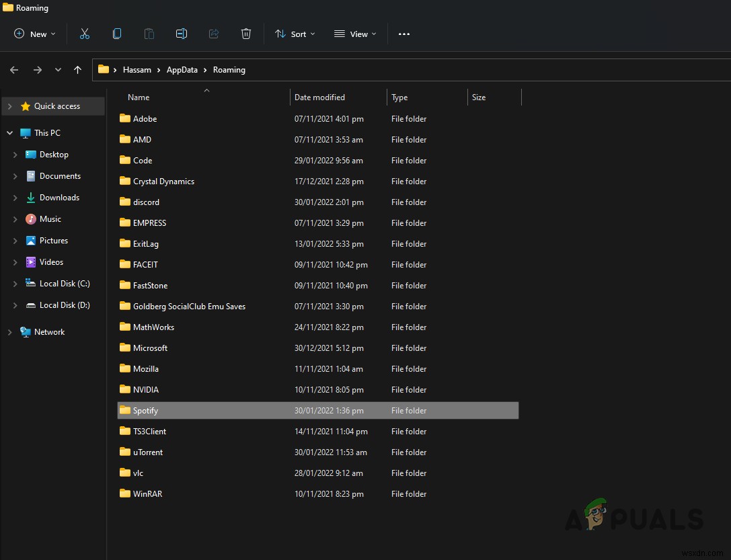The width and height of the screenshot is (731, 560).
Task: Open the View dropdown
Action: [355, 33]
